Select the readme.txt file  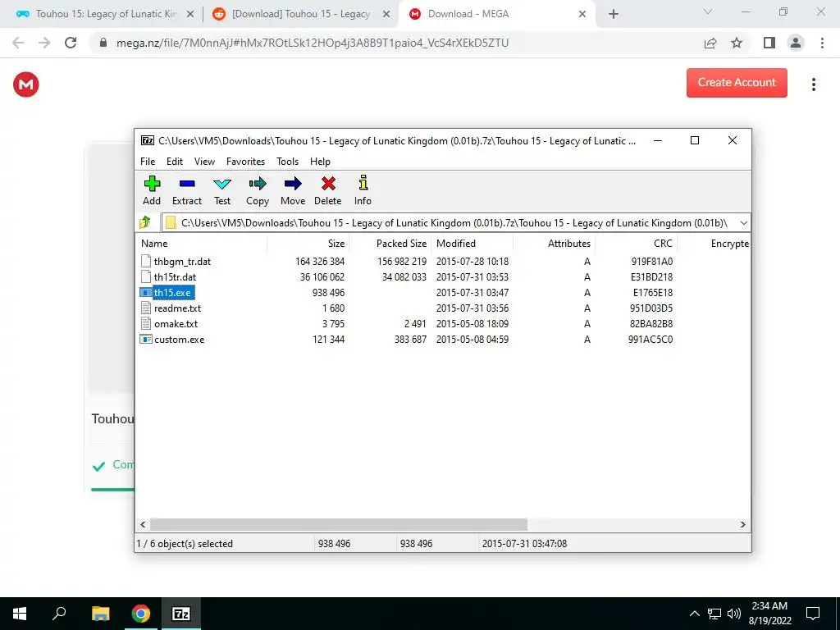[177, 308]
